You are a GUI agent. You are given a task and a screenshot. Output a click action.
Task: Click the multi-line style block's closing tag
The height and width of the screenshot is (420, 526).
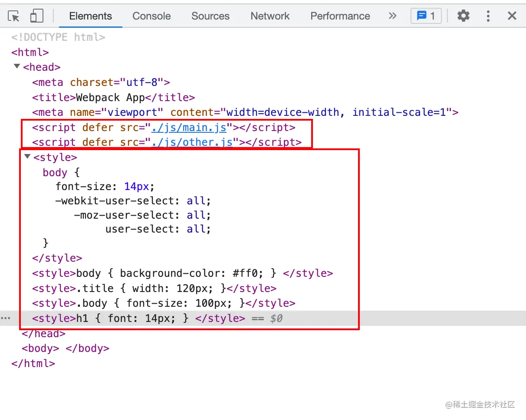[57, 258]
